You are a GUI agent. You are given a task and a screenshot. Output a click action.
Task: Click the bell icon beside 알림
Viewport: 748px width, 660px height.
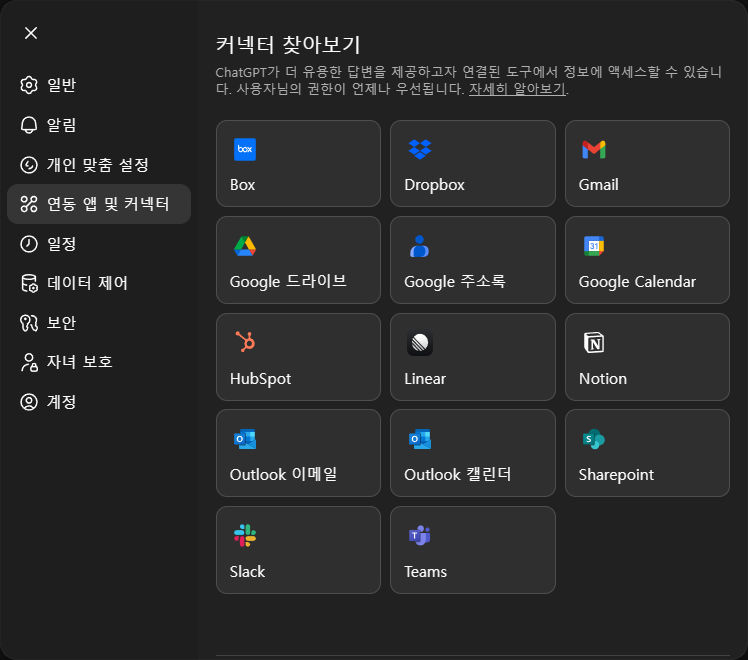coord(29,125)
